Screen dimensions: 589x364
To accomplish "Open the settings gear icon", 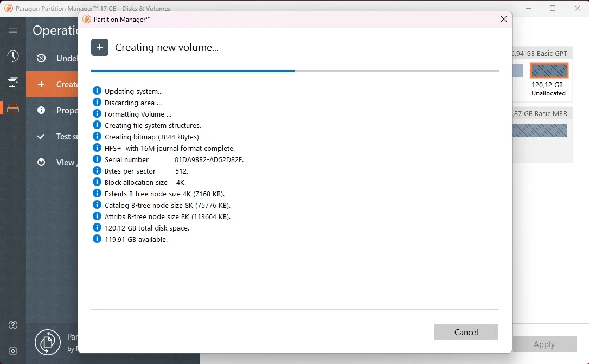I will point(13,351).
